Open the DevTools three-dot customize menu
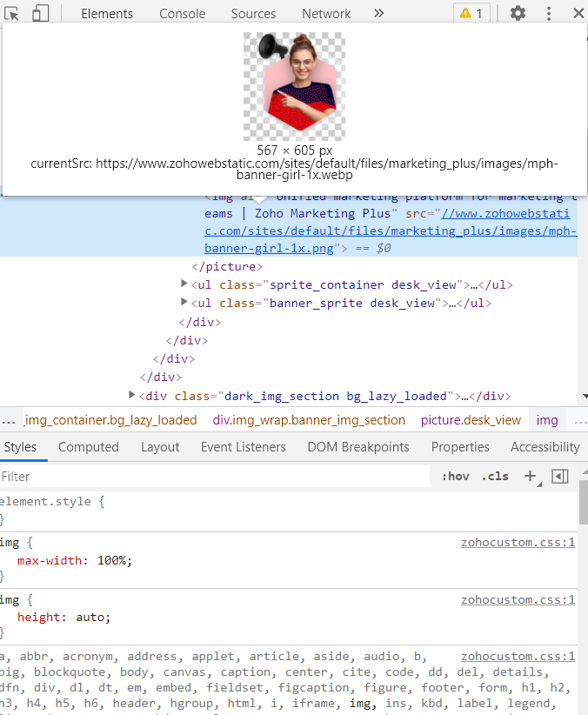The width and height of the screenshot is (588, 715). 549,13
